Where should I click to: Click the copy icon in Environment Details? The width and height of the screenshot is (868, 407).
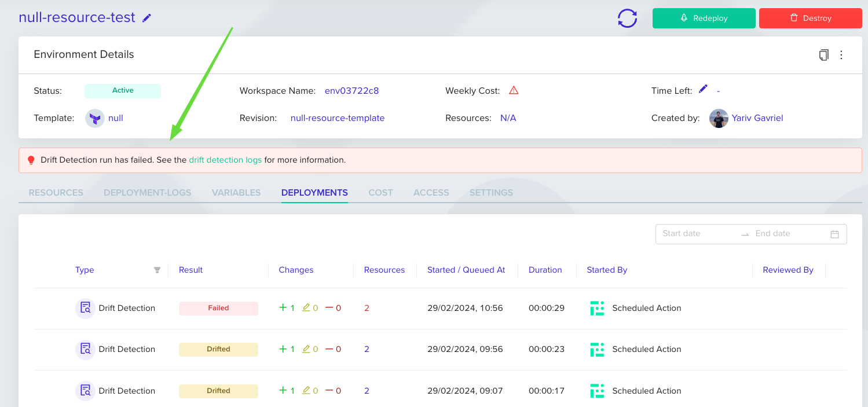(823, 55)
